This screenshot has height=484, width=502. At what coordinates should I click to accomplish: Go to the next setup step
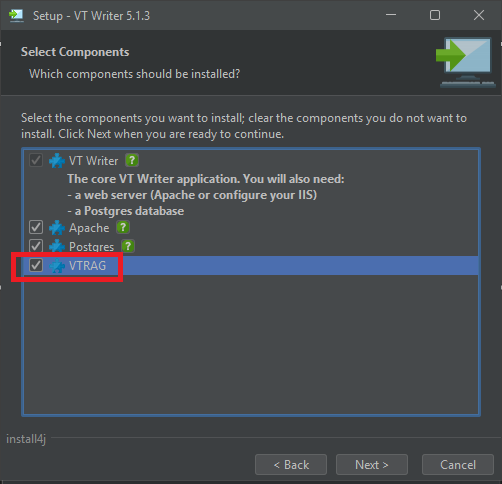click(x=372, y=464)
